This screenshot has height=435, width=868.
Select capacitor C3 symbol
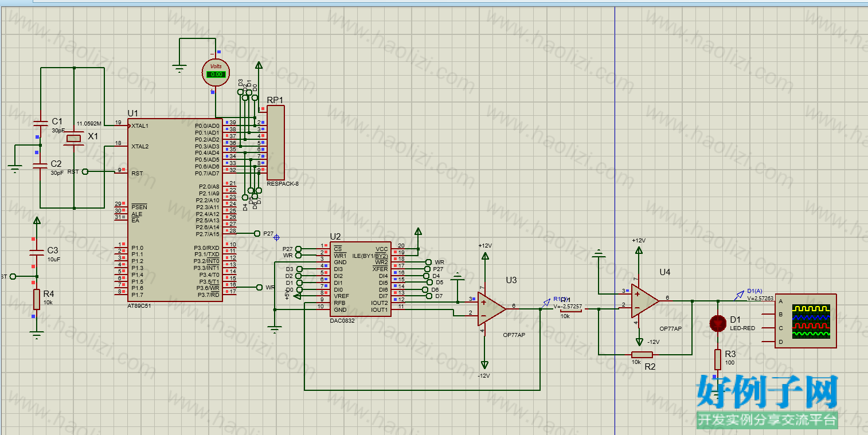click(x=37, y=252)
